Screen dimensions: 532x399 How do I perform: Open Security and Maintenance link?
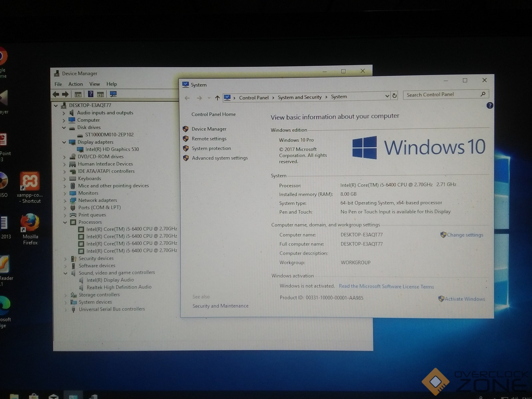click(x=220, y=306)
